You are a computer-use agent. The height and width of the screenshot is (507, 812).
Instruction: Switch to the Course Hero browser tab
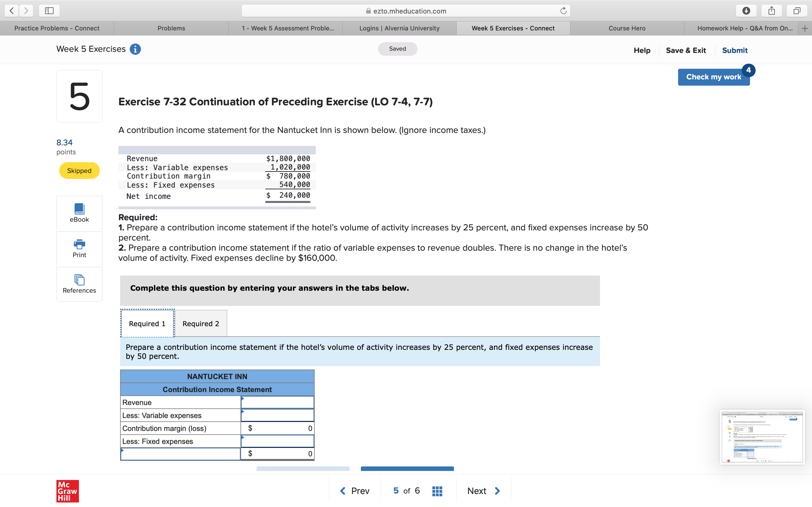point(627,28)
